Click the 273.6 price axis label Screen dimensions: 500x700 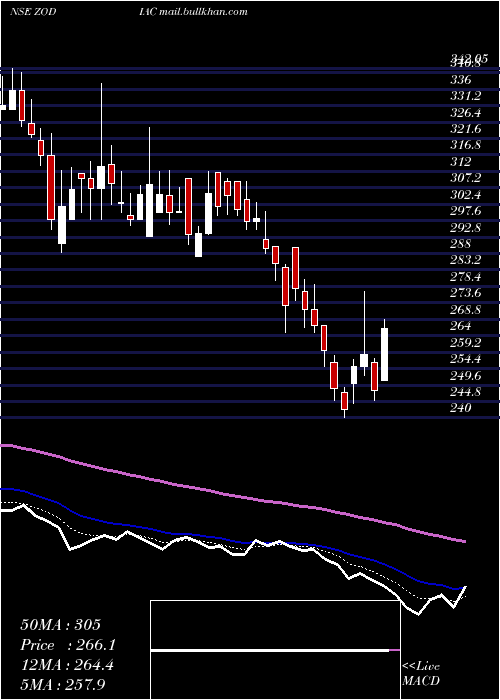point(466,293)
